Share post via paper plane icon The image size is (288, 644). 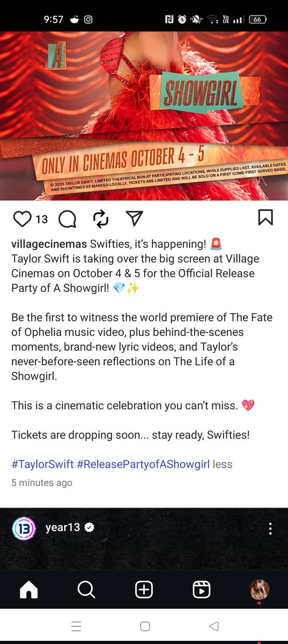(x=134, y=218)
